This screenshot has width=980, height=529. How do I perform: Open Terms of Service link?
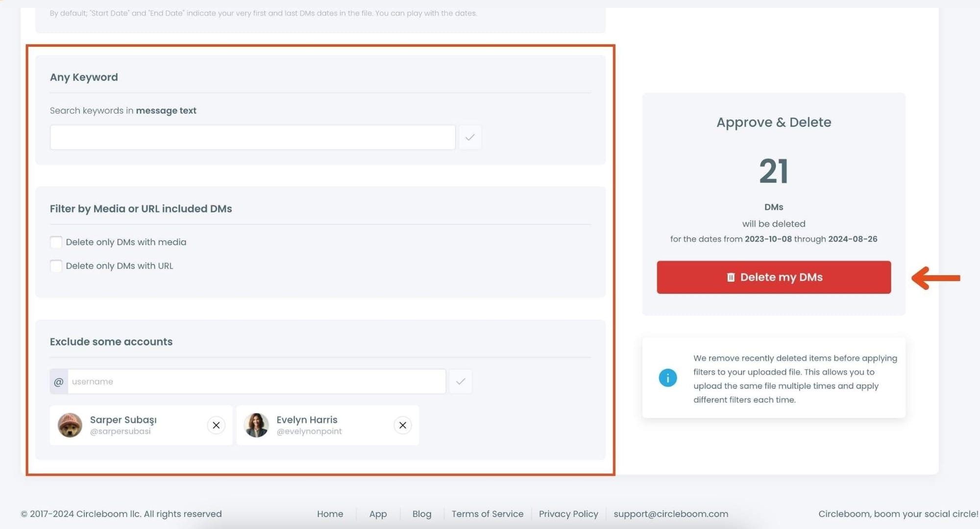487,514
